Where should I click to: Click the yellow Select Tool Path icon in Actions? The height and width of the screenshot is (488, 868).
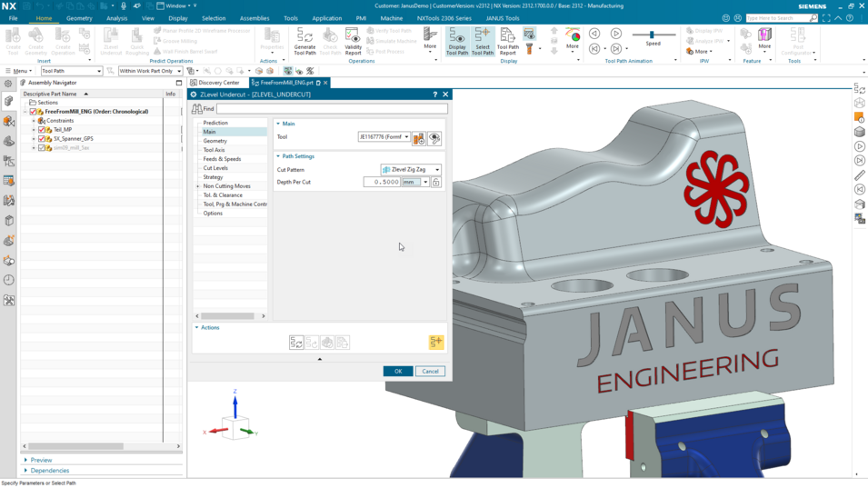436,343
